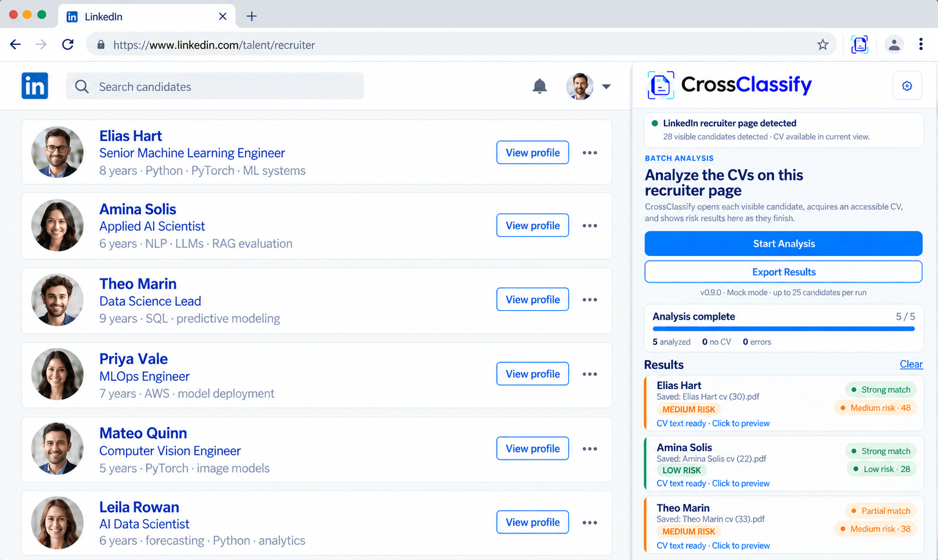View profile of Leila Rowan
This screenshot has height=560, width=938.
[532, 522]
